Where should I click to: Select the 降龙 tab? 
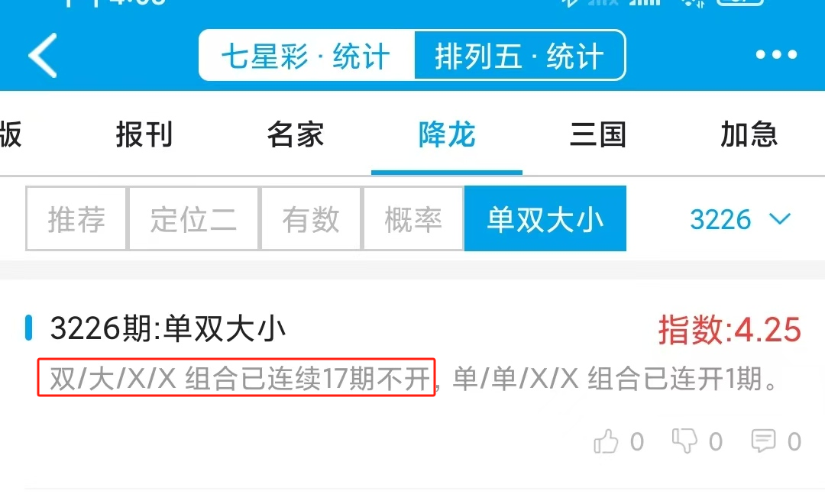coord(447,134)
